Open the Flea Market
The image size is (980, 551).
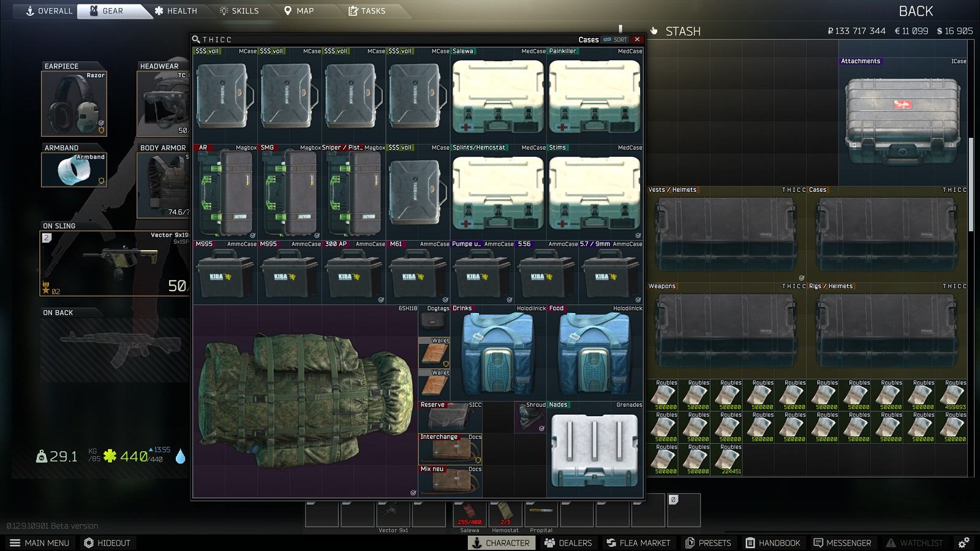point(638,543)
